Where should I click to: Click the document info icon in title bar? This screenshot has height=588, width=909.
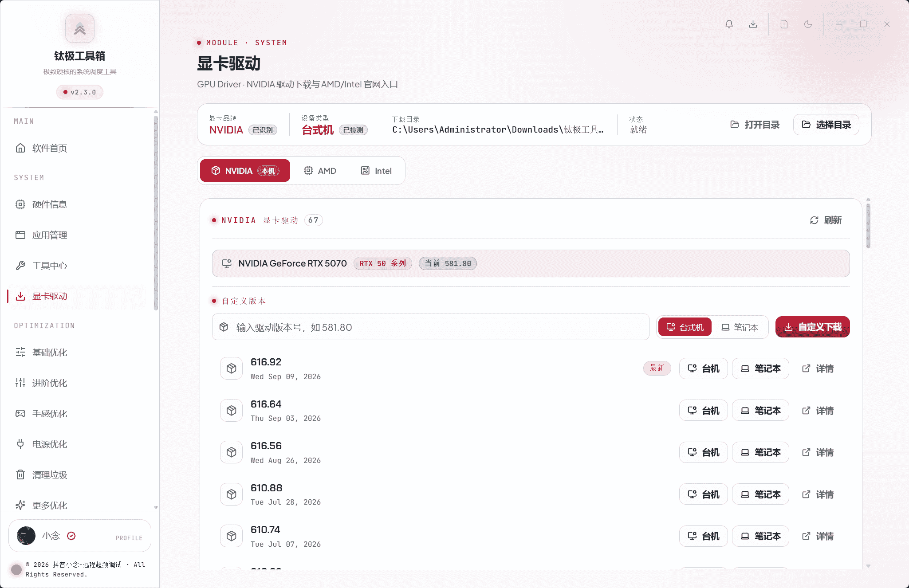(x=784, y=24)
